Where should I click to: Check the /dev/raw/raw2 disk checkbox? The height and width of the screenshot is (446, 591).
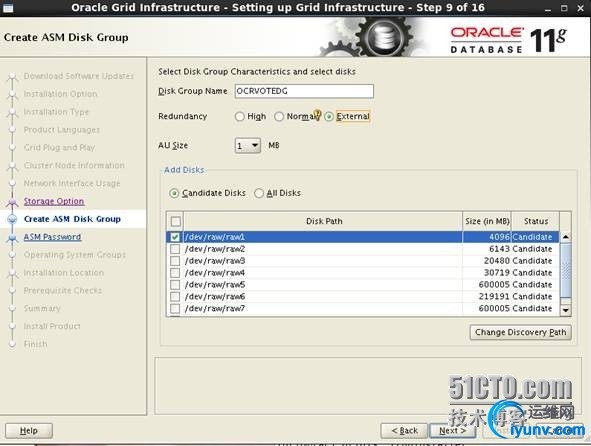click(x=175, y=249)
